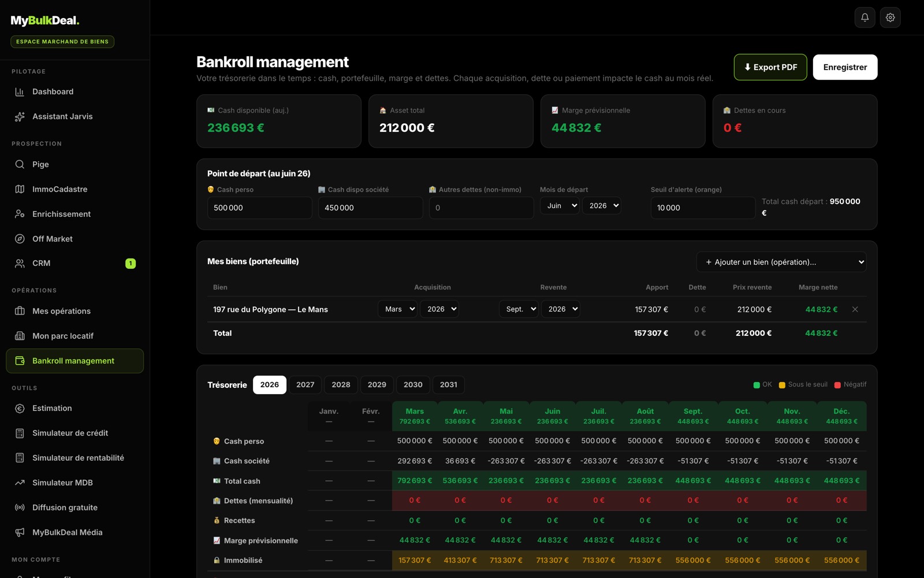Viewport: 924px width, 578px height.
Task: Click the Marge prévisionnelle card value 44 832 €
Action: pyautogui.click(x=576, y=128)
